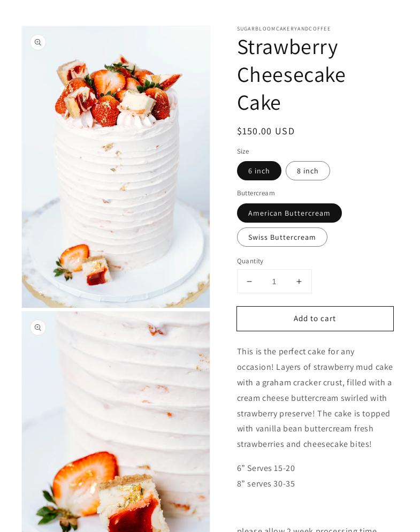Increase quantity with plus icon
Image resolution: width=420 pixels, height=532 pixels.
click(x=299, y=282)
